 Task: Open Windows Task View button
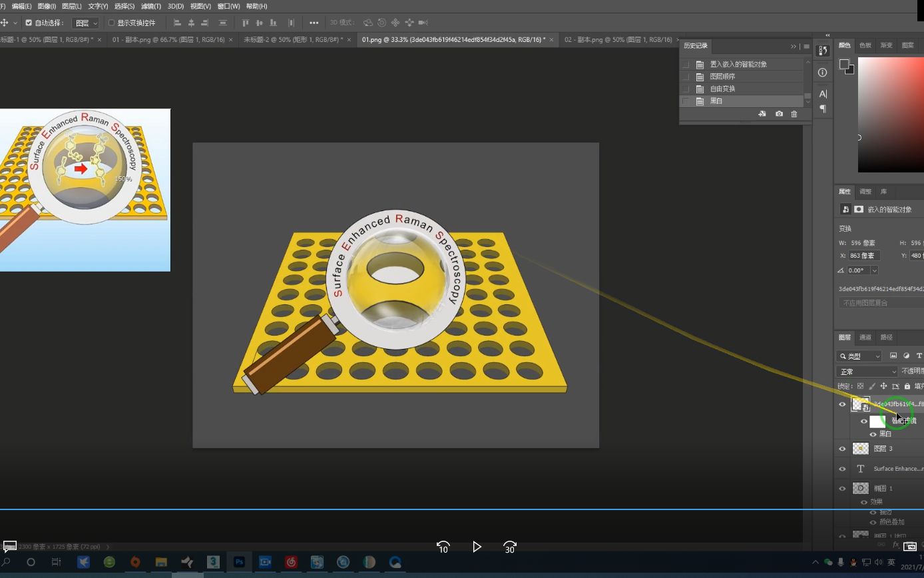coord(57,562)
